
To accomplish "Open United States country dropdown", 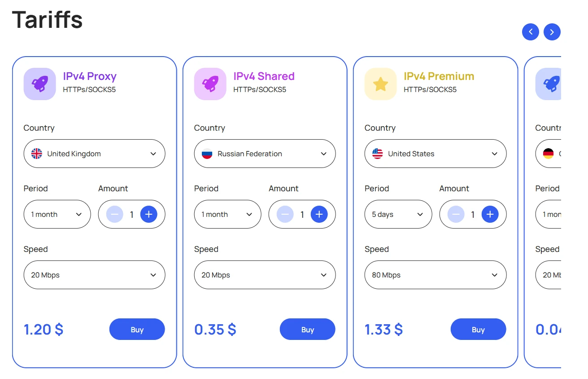I will pos(436,154).
